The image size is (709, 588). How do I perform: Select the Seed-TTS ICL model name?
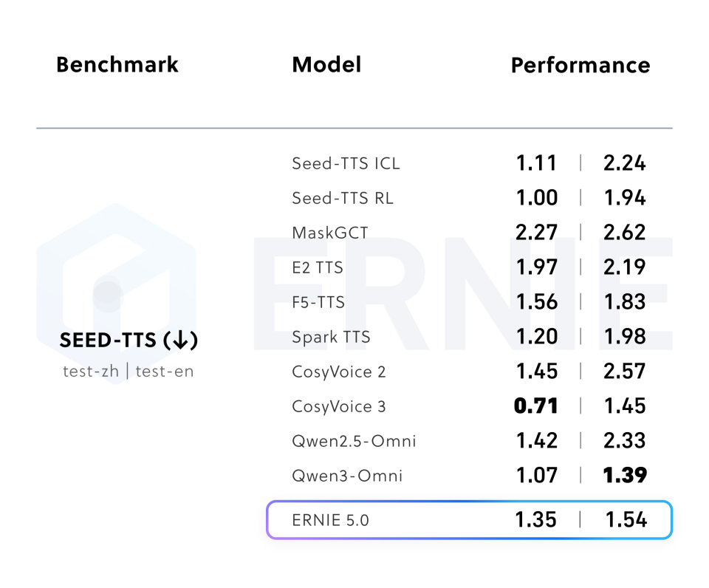346,163
